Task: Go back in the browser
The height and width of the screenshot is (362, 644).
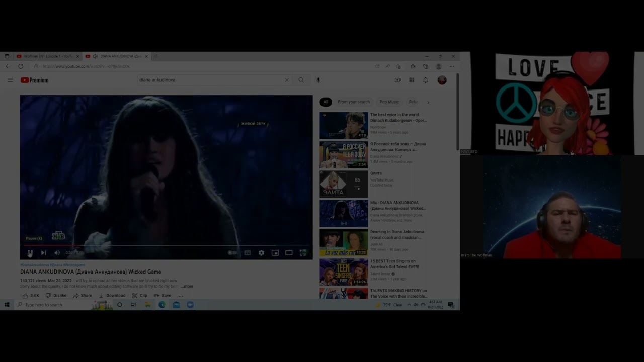Action: point(8,66)
